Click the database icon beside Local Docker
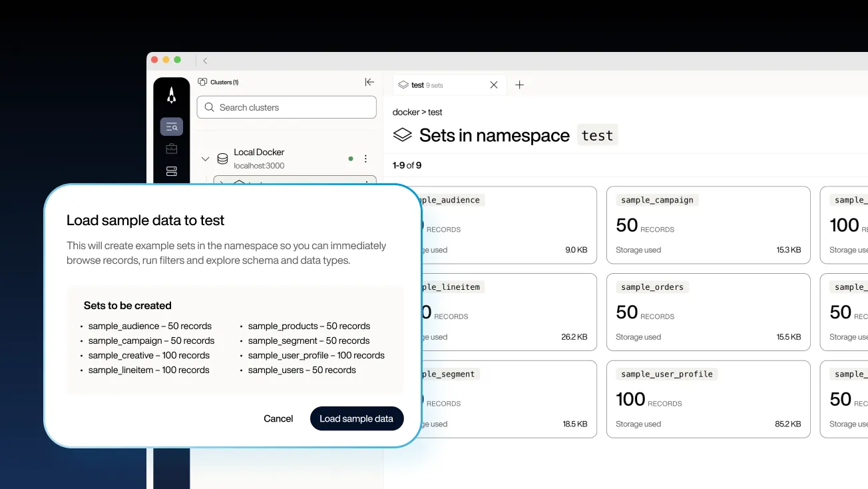Screen dimensions: 868x489 222,159
